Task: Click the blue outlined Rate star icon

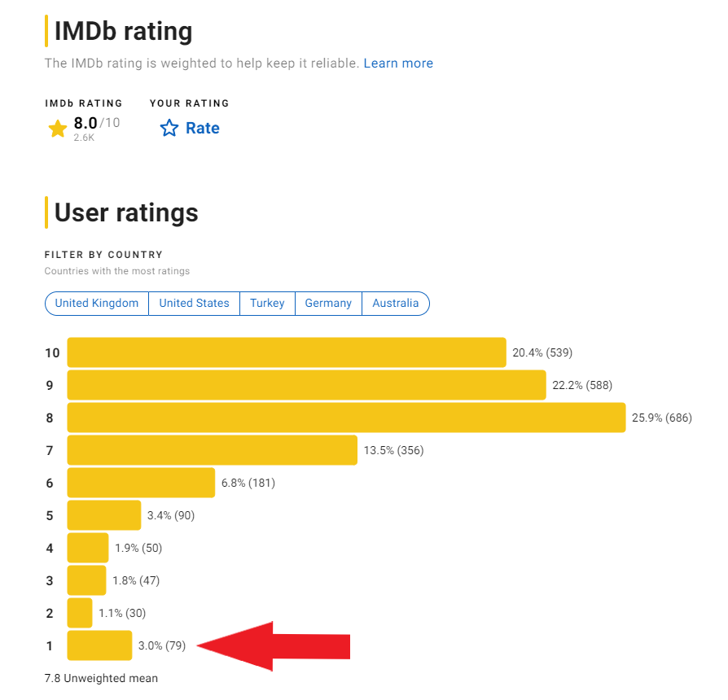Action: (169, 129)
